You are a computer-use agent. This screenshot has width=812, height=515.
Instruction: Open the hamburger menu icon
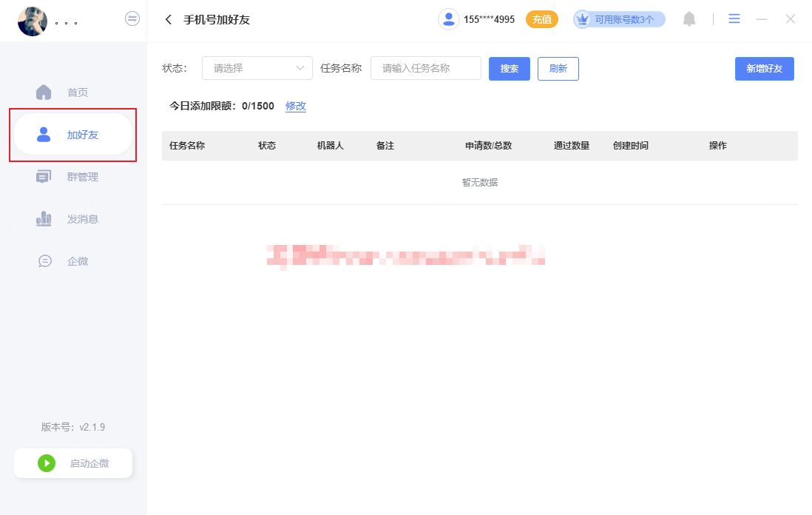click(x=734, y=18)
